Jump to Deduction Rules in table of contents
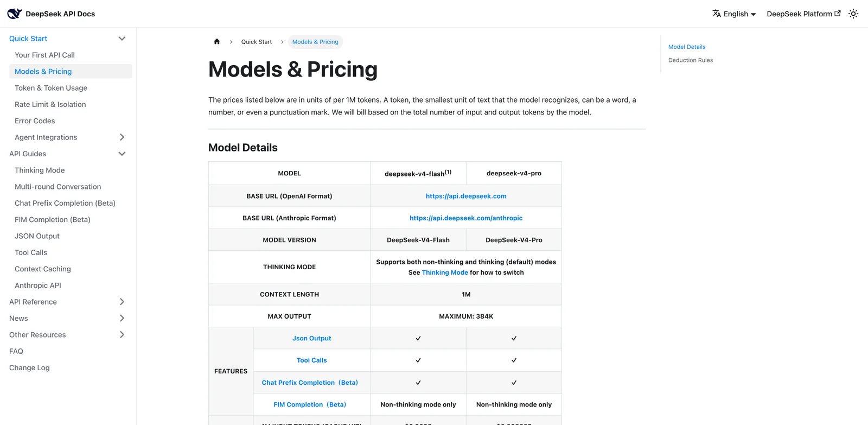The image size is (868, 425). [x=691, y=60]
